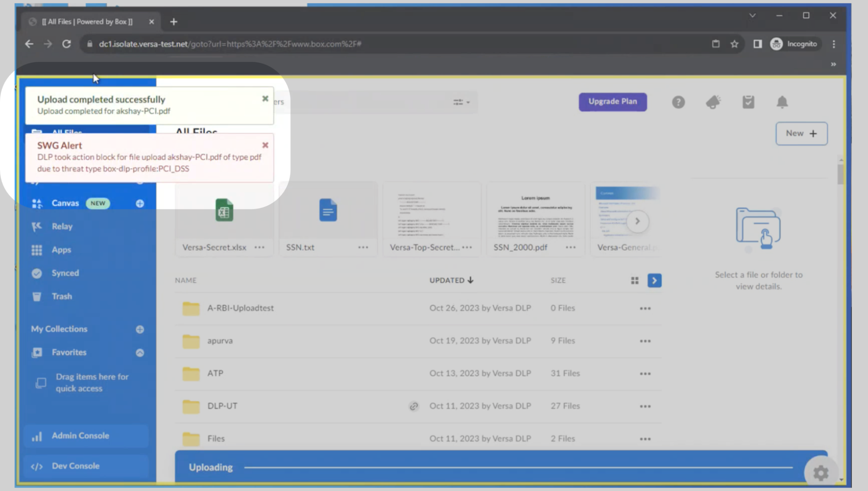
Task: Open the help question mark icon
Action: point(678,102)
